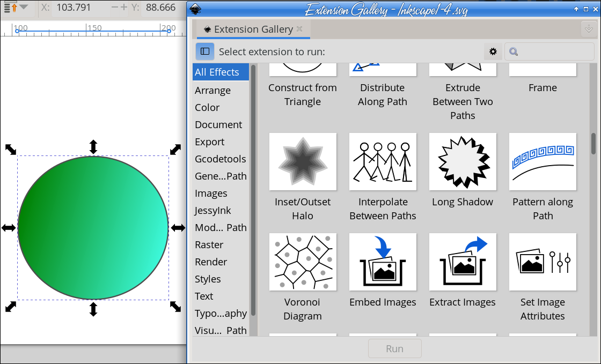Open the gallery settings gear menu
Screen dimensions: 601x364
pyautogui.click(x=493, y=51)
